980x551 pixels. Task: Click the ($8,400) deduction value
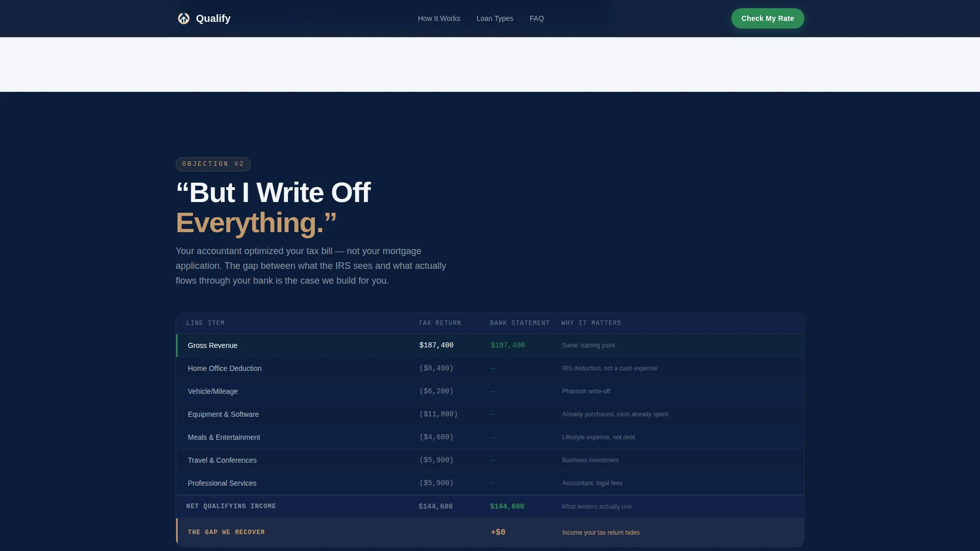pyautogui.click(x=436, y=368)
